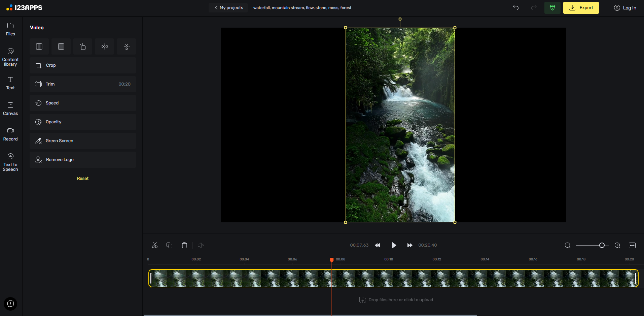Flip the video vertically
The width and height of the screenshot is (644, 316).
pos(127,46)
